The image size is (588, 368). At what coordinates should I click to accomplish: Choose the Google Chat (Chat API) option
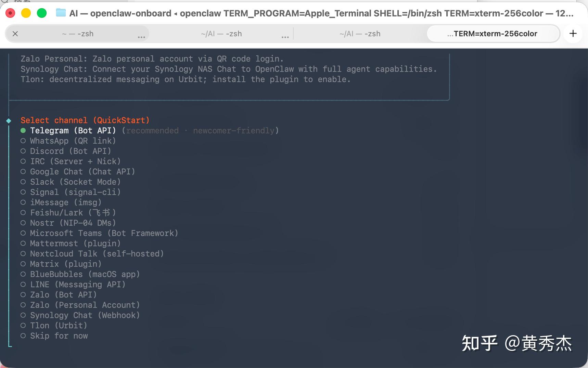78,172
